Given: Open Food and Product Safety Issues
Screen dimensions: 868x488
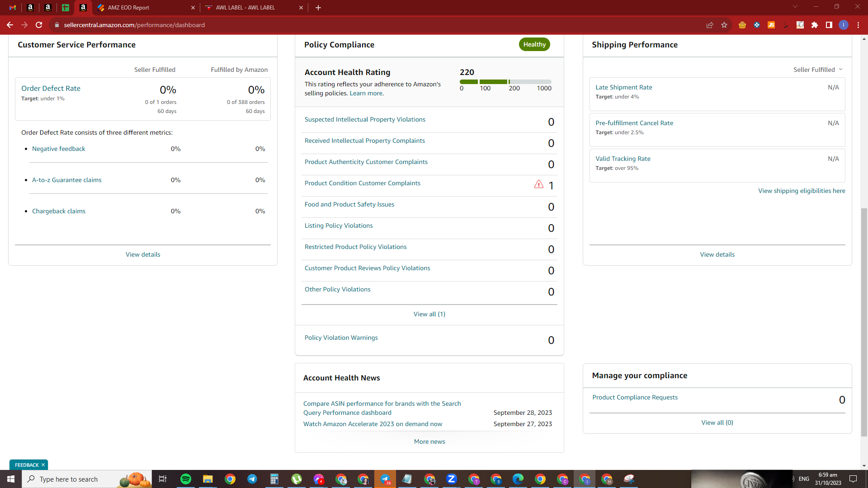Looking at the screenshot, I should (x=349, y=204).
